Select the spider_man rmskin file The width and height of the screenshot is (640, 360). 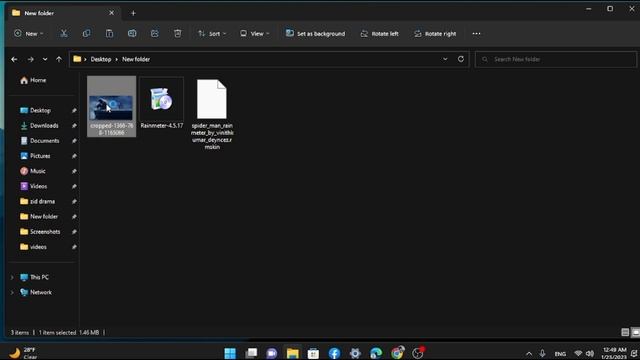point(212,114)
